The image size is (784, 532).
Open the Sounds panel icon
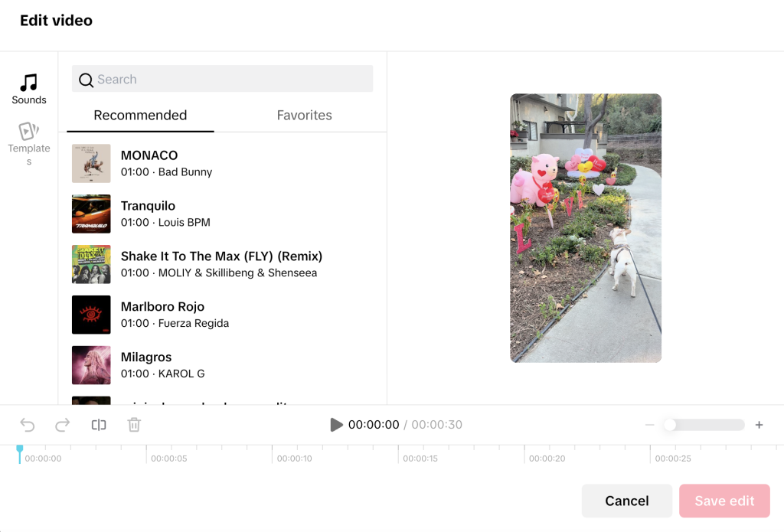point(29,83)
